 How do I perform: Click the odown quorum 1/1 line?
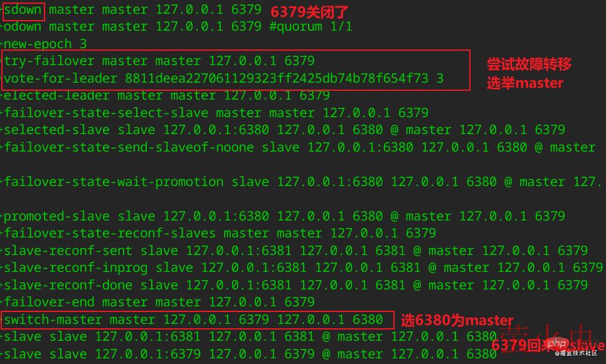tap(177, 27)
